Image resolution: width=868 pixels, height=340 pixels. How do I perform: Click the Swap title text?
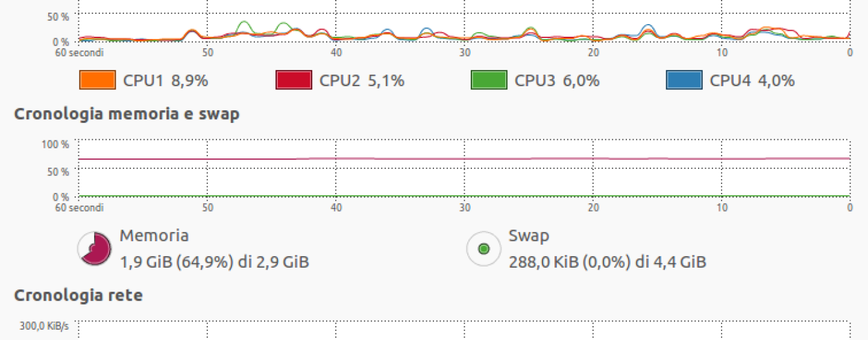click(x=529, y=236)
